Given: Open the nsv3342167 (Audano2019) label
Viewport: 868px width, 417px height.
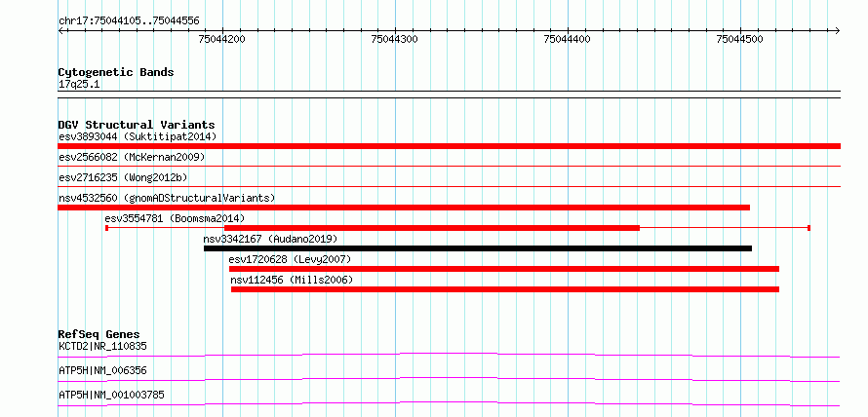Looking at the screenshot, I should [x=270, y=239].
